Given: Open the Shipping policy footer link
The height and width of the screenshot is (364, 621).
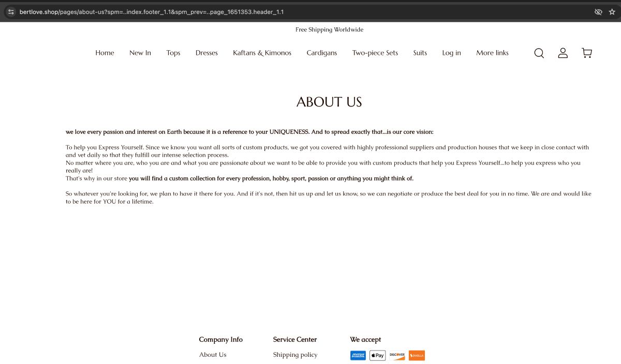Looking at the screenshot, I should [x=295, y=355].
